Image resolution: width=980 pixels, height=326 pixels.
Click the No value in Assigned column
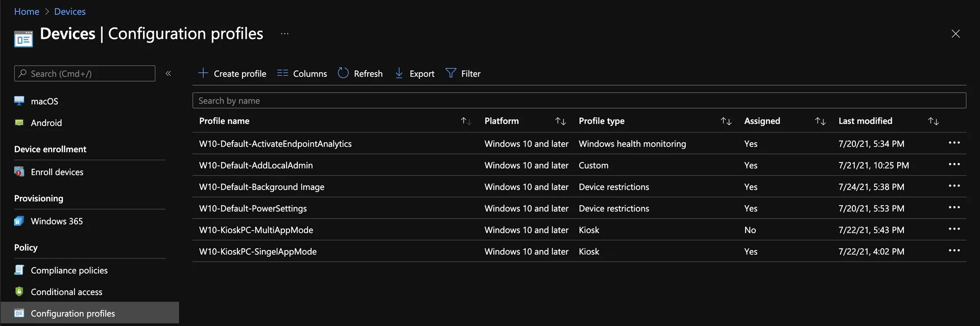(750, 230)
